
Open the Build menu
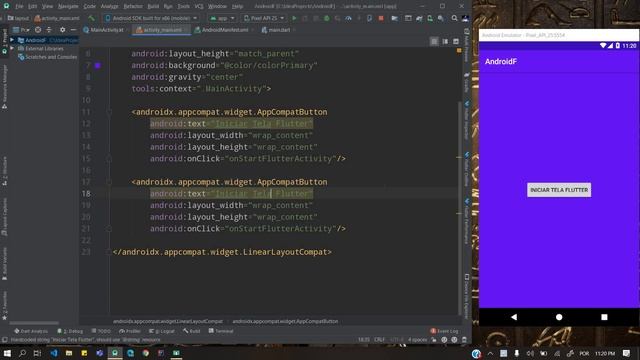point(153,6)
